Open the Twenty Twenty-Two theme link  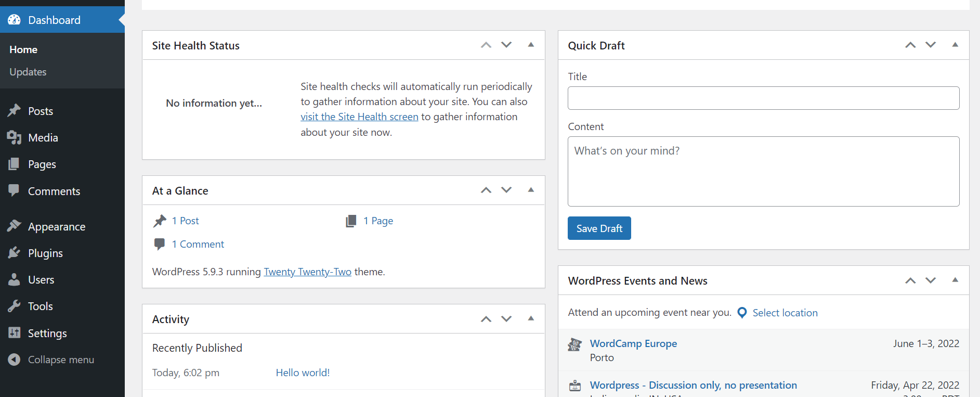(307, 272)
